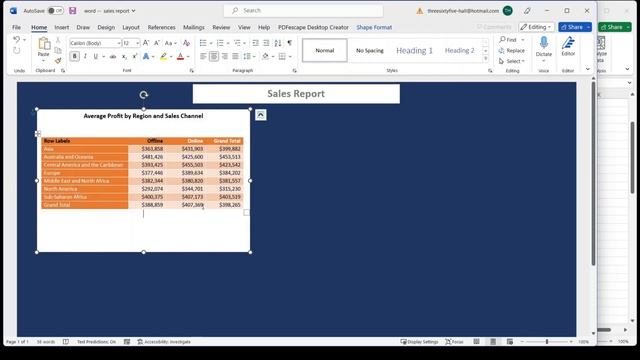Decrease font size with the smaller A
The height and width of the screenshot is (360, 640).
157,43
